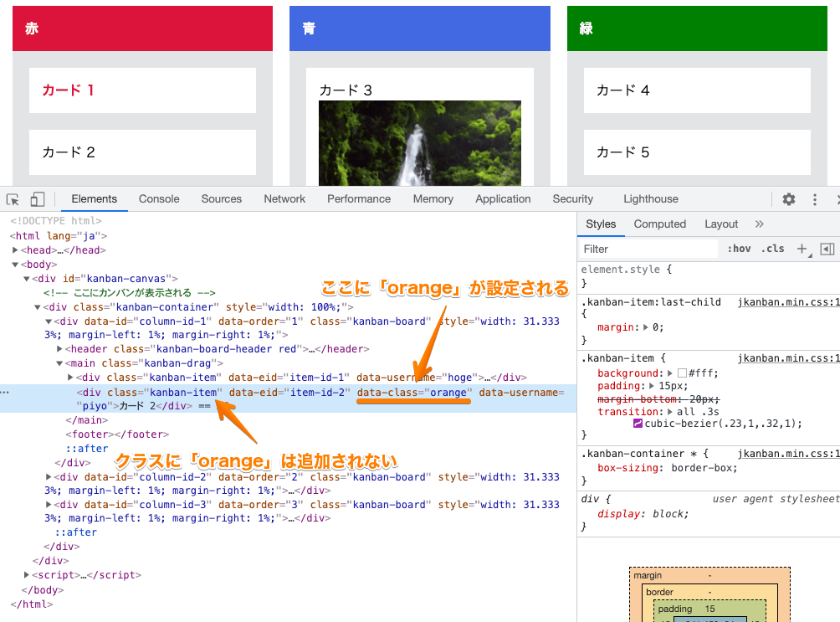Expand the script element node
840x622 pixels.
(x=26, y=575)
